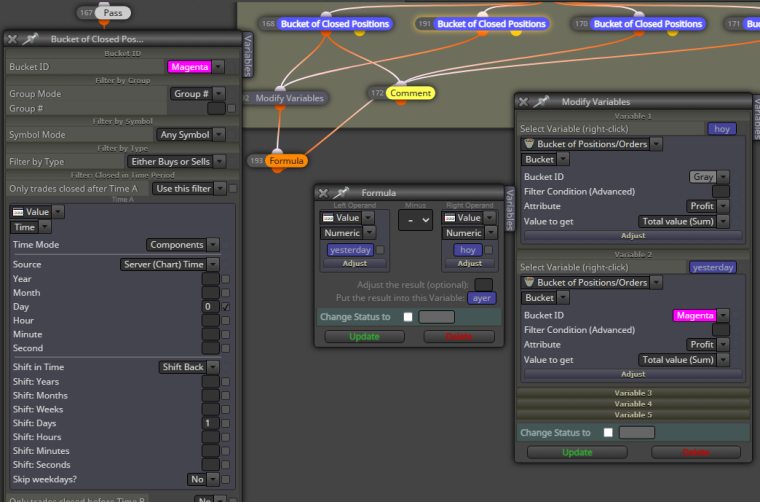Image resolution: width=760 pixels, height=502 pixels.
Task: Click the red Delete button in Modify Variables
Action: pos(696,452)
